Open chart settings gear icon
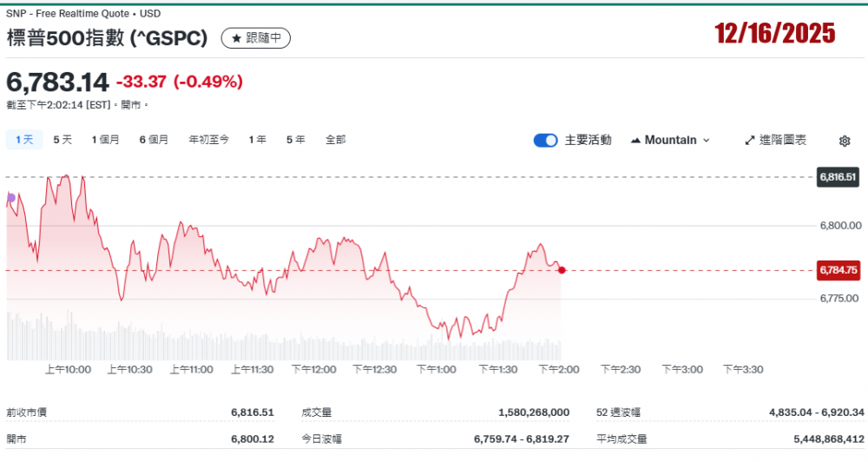The width and height of the screenshot is (868, 462). click(844, 141)
